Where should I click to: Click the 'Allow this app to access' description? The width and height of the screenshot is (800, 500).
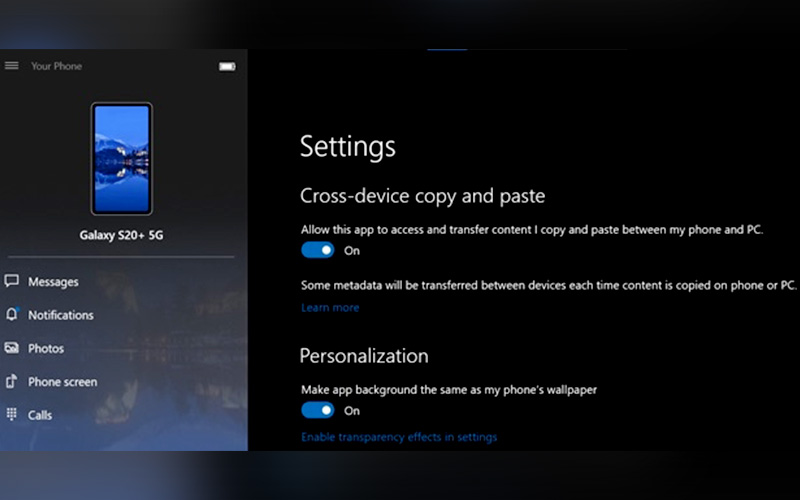pos(532,230)
